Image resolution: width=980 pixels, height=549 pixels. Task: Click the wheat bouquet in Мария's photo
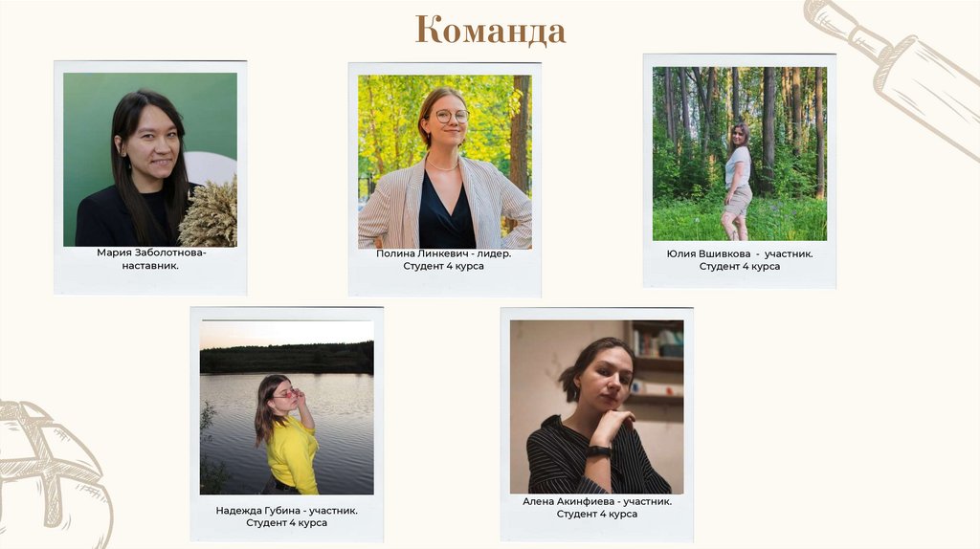pyautogui.click(x=210, y=213)
